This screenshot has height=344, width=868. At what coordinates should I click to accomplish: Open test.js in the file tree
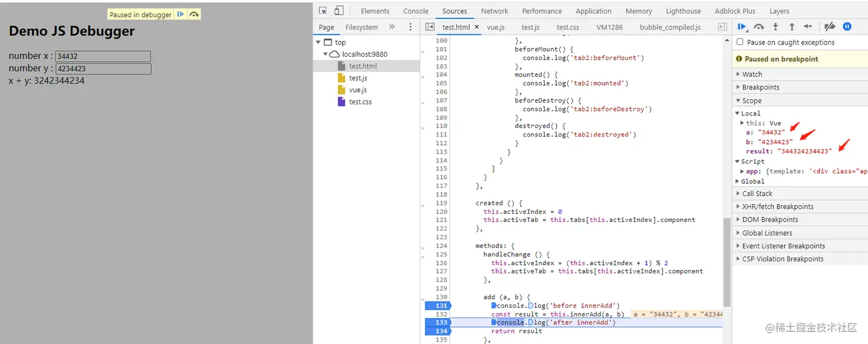(x=358, y=78)
